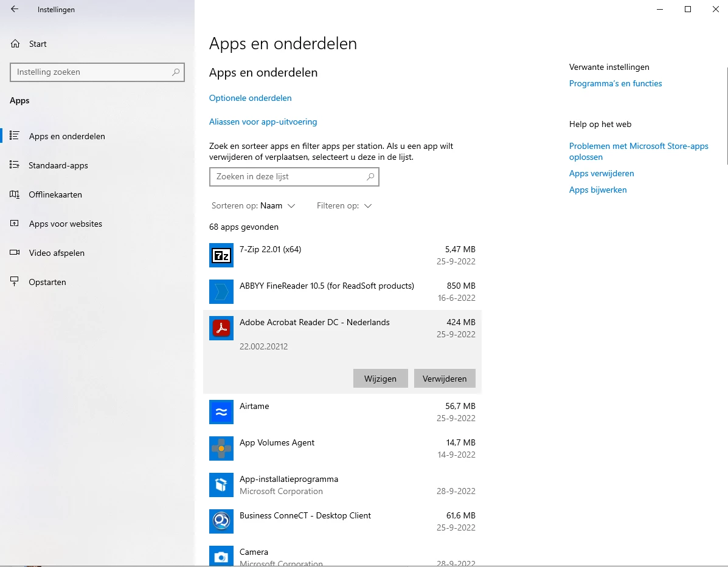Click the Verwijderen button
The width and height of the screenshot is (728, 567).
[x=445, y=379]
